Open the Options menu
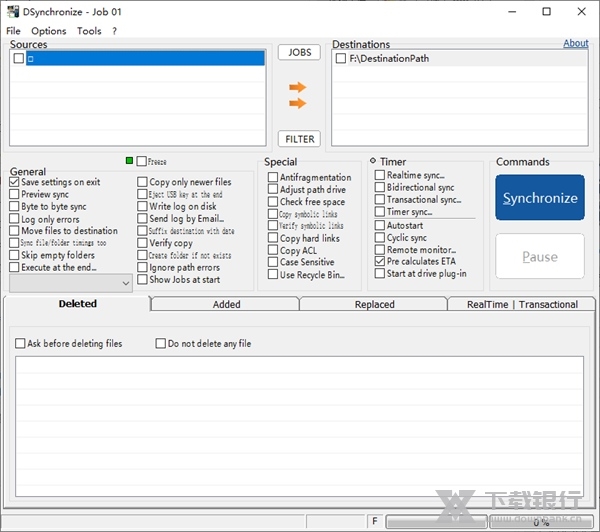The width and height of the screenshot is (600, 532). [x=48, y=31]
